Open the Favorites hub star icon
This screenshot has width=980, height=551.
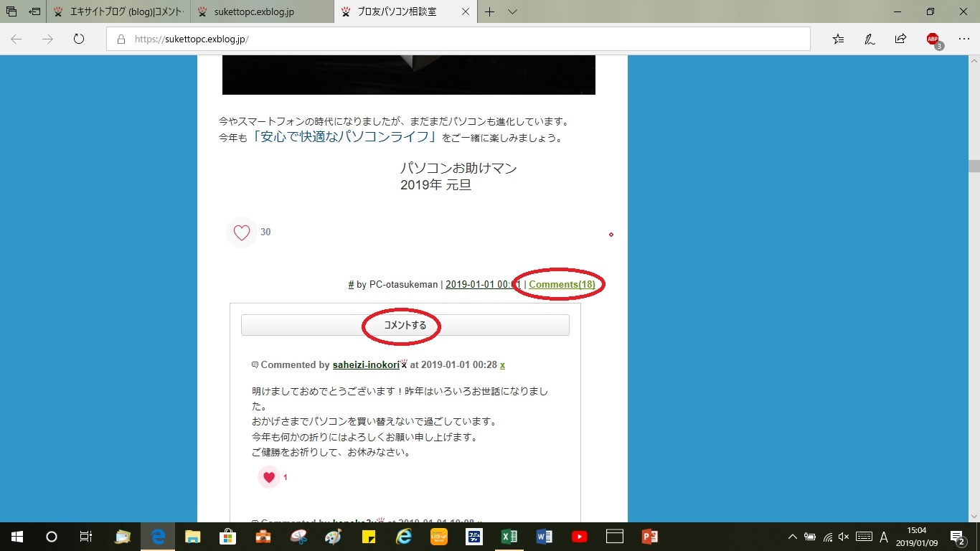pyautogui.click(x=838, y=39)
